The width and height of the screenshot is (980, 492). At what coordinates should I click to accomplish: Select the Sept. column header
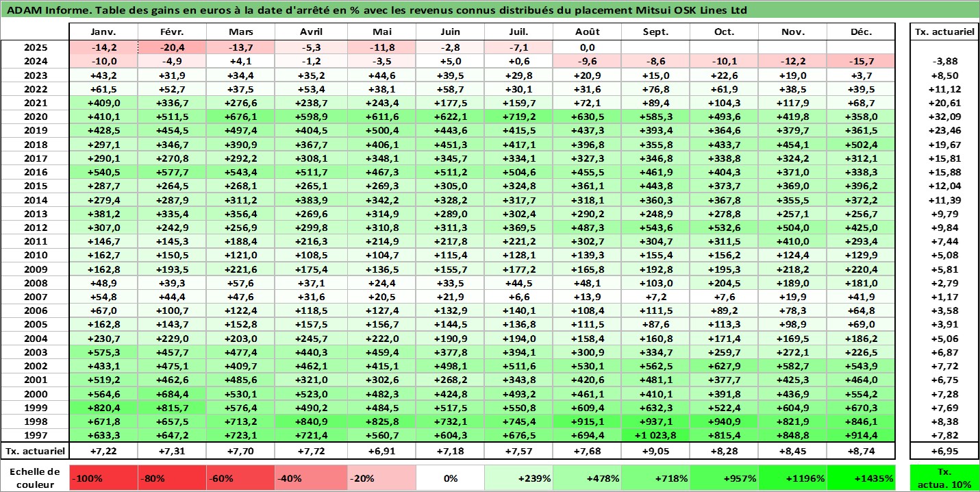(656, 32)
